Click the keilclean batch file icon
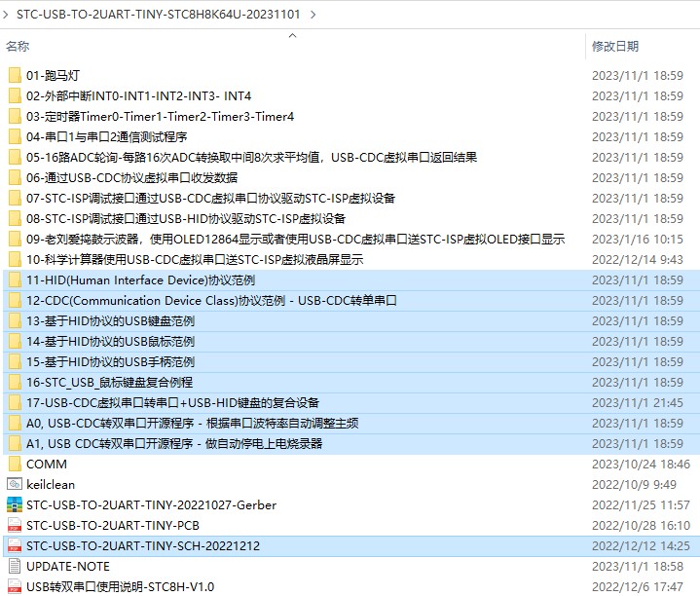Viewport: 700px width, 596px height. point(15,484)
